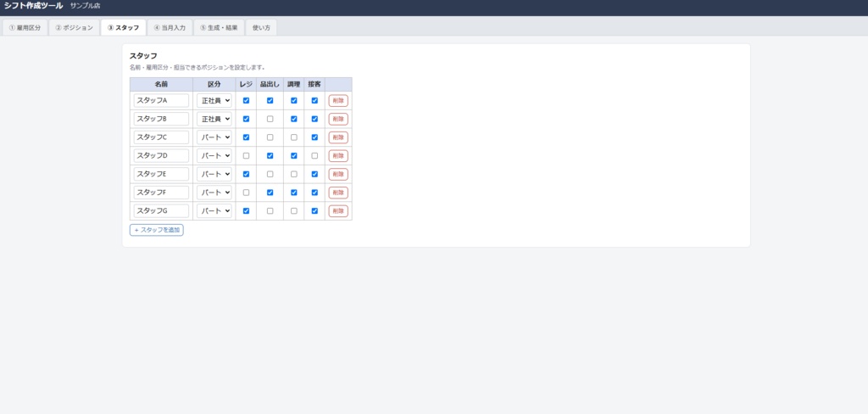Open the ① 雇用区分 tab

pyautogui.click(x=25, y=28)
